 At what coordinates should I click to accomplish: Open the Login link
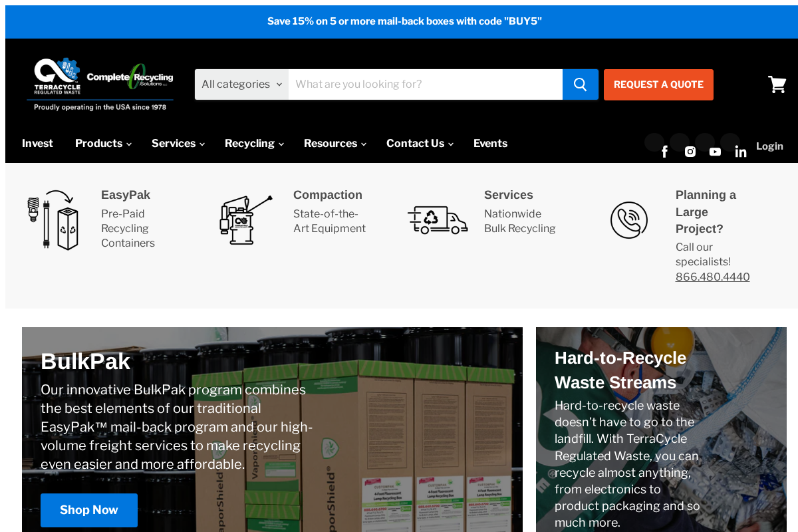[x=769, y=146]
